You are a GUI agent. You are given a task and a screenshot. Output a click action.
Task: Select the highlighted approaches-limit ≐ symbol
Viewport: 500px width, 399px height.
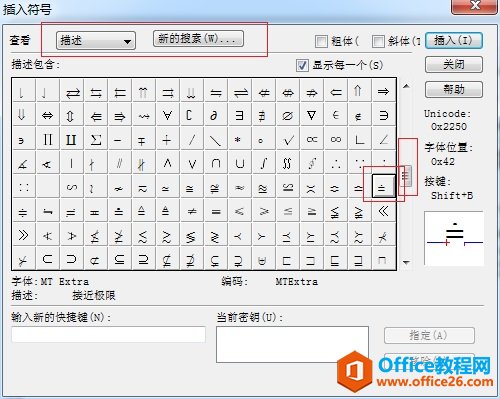click(x=383, y=187)
